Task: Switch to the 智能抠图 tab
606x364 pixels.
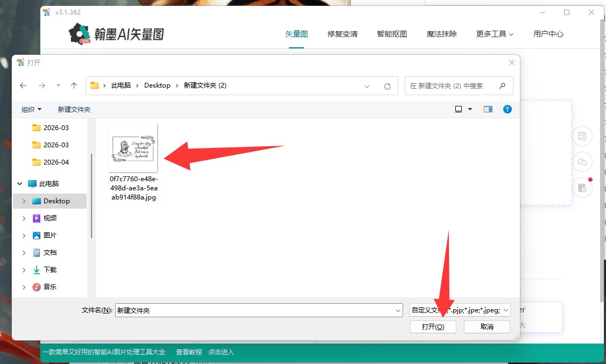Action: tap(392, 33)
